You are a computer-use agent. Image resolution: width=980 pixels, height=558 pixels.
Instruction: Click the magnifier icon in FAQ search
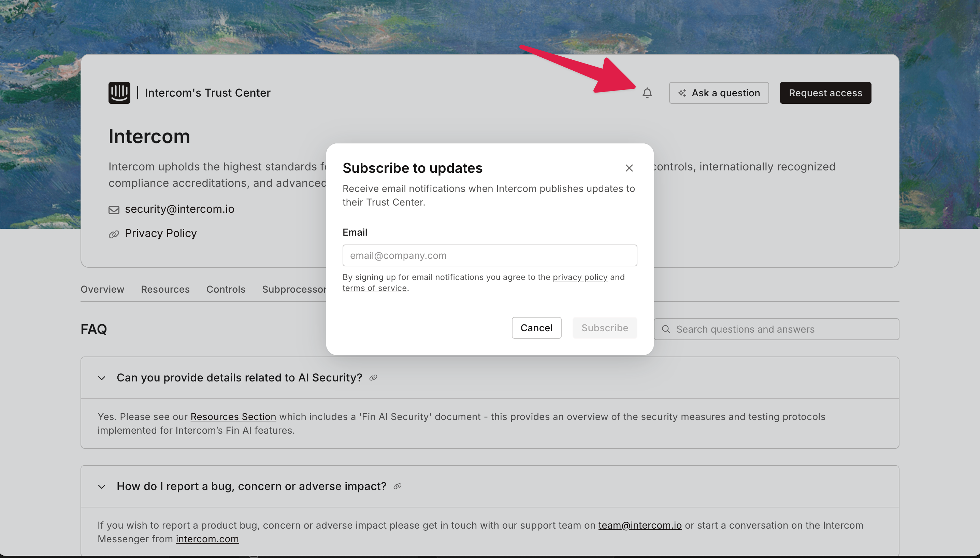pyautogui.click(x=666, y=329)
